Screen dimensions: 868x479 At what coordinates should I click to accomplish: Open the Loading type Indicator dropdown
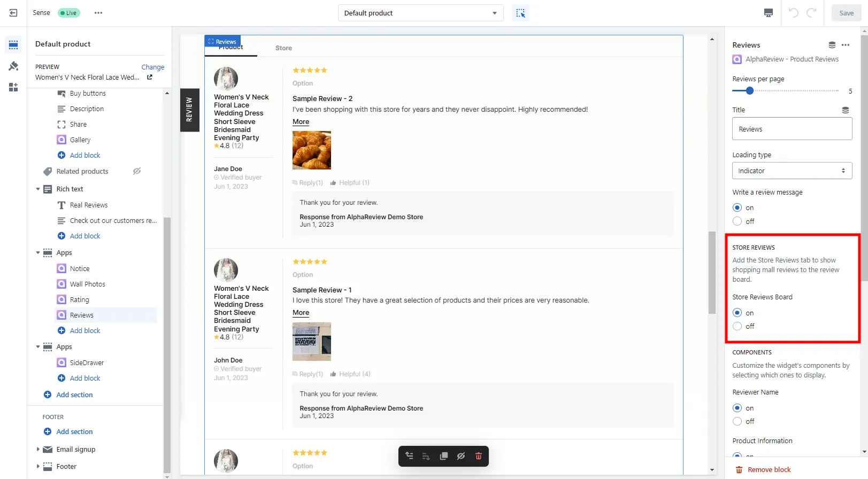point(792,171)
